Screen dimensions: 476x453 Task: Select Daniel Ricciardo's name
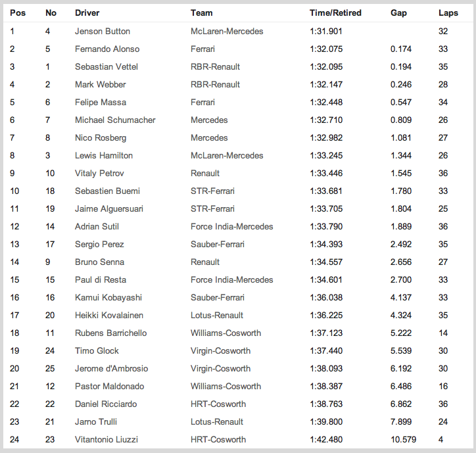106,404
